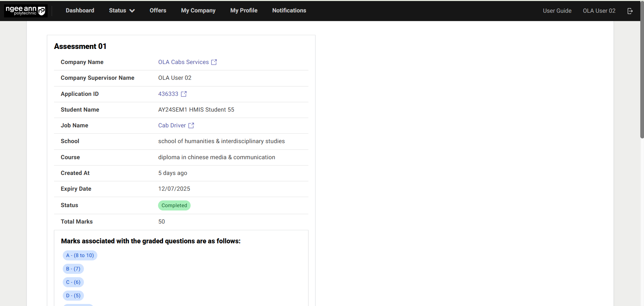Select the A - (8 to 10) marks chip
Viewport: 644px width, 306px height.
tap(80, 255)
